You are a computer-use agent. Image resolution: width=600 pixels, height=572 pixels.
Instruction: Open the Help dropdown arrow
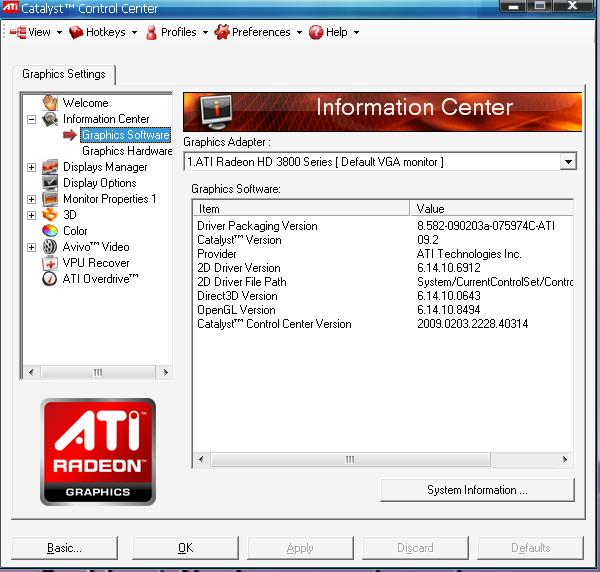pyautogui.click(x=356, y=33)
